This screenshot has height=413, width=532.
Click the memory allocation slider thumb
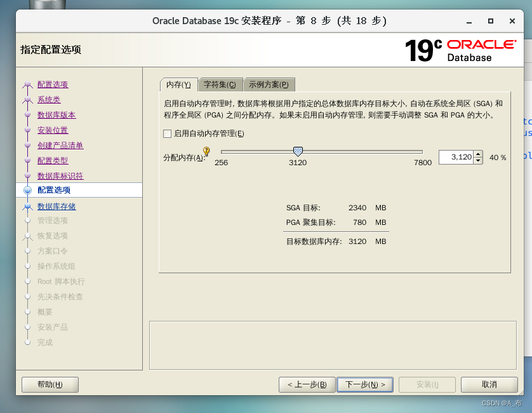298,151
